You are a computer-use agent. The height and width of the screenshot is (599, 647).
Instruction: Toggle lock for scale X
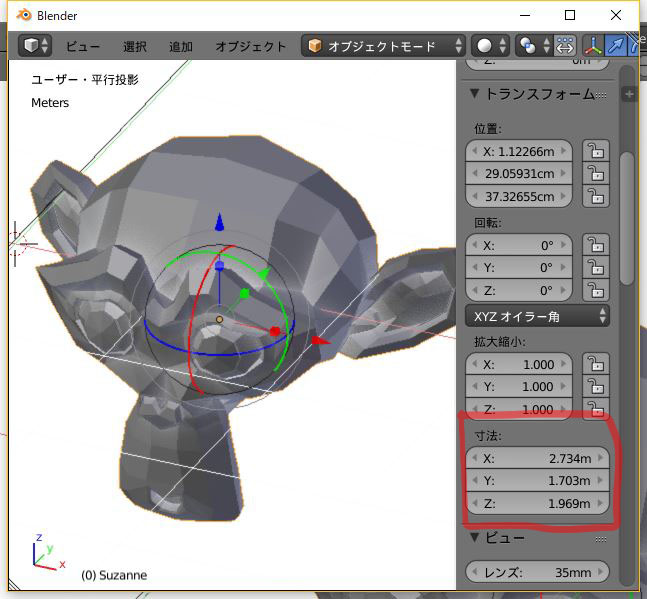[595, 364]
